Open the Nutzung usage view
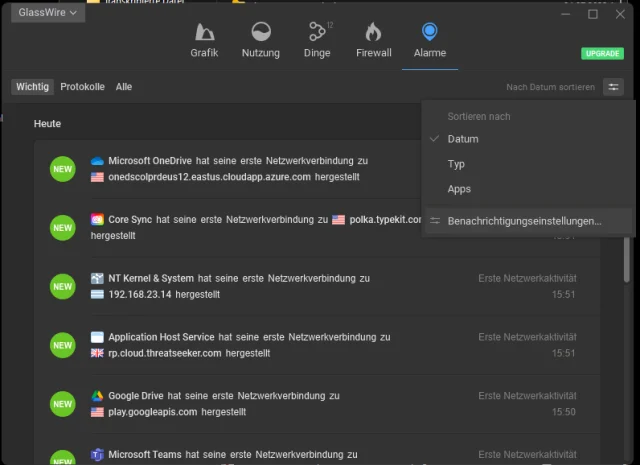Viewport: 640px width, 465px height. pyautogui.click(x=261, y=40)
